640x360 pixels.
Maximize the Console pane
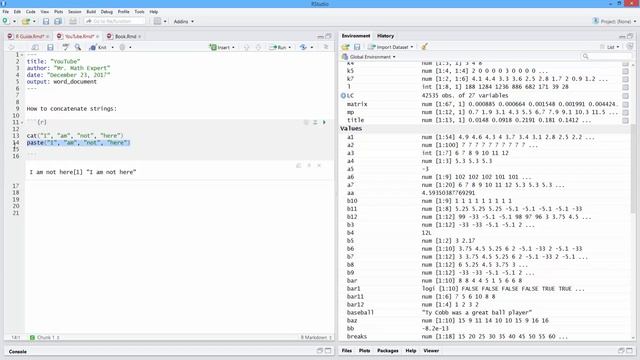pos(328,351)
